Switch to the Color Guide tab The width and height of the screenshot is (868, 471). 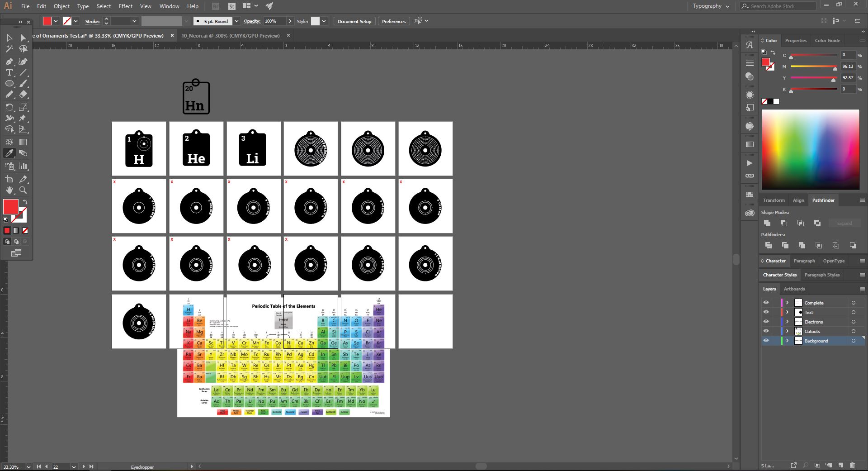click(x=827, y=40)
